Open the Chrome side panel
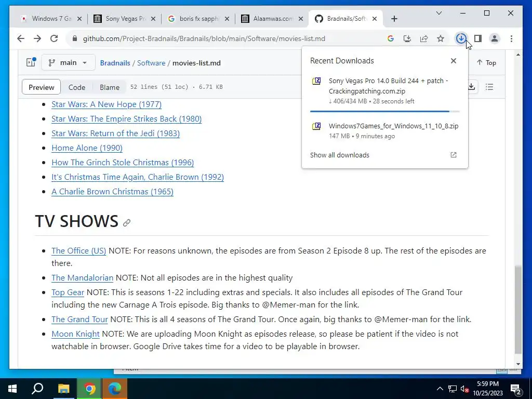The width and height of the screenshot is (532, 399). click(x=478, y=38)
